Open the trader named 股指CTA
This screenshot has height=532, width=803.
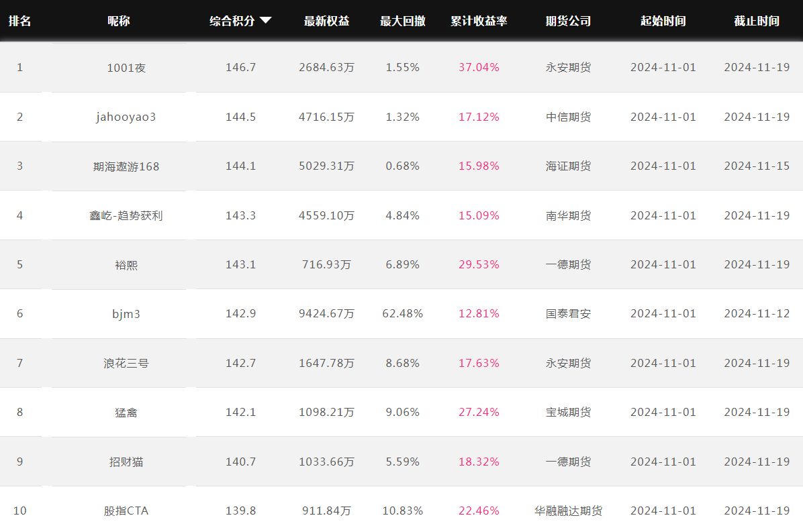(x=126, y=511)
